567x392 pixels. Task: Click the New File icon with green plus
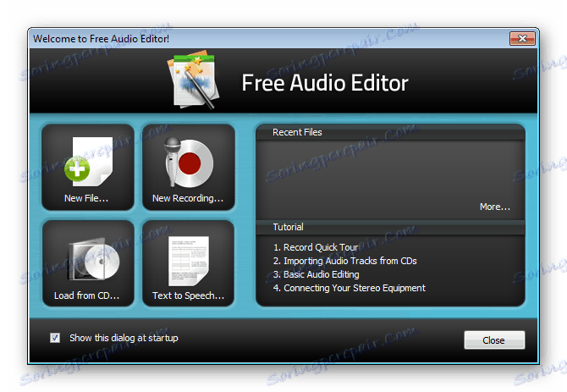pyautogui.click(x=89, y=162)
